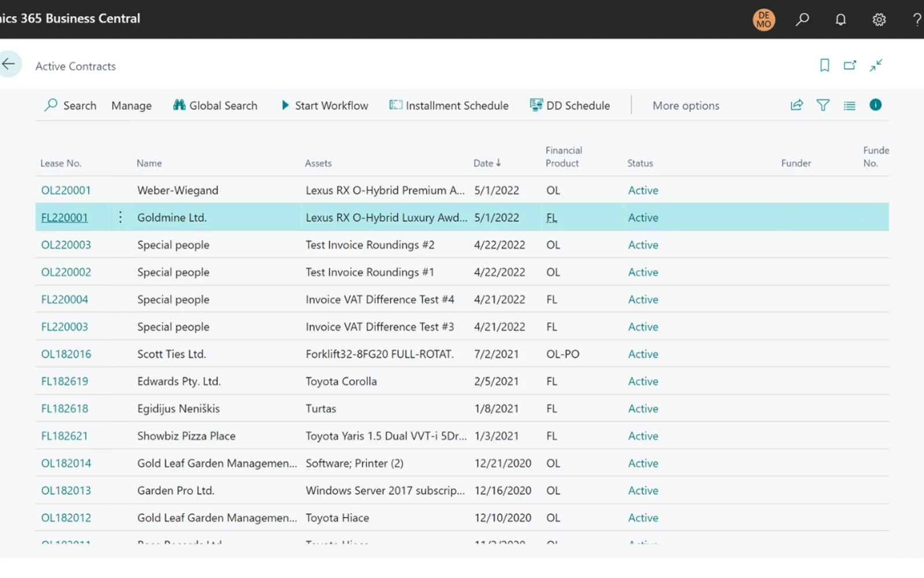This screenshot has width=924, height=578.
Task: Click the Invoice VAT Difference Test #4 cell
Action: coord(379,299)
